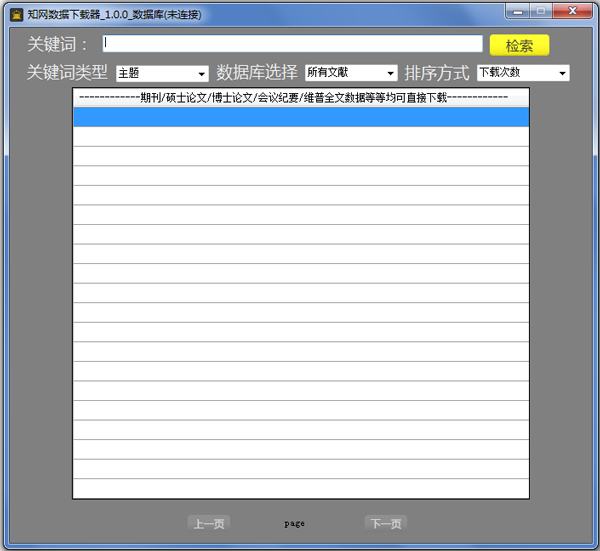The width and height of the screenshot is (600, 551).
Task: Select the highlighted blue row in the results list
Action: click(x=301, y=117)
